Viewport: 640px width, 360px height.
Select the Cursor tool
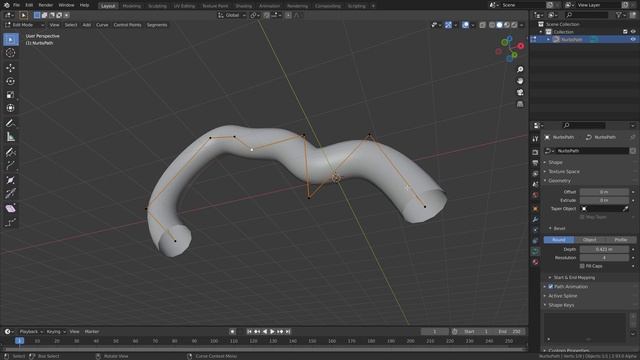[x=11, y=53]
